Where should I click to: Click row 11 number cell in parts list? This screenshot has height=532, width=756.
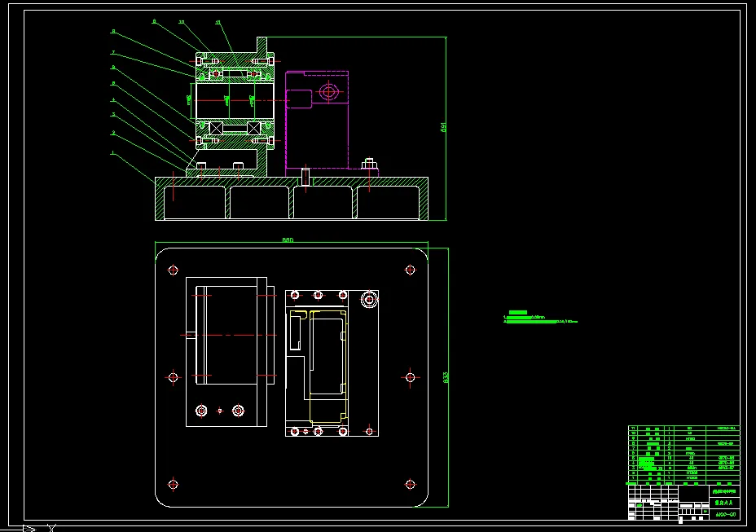633,428
